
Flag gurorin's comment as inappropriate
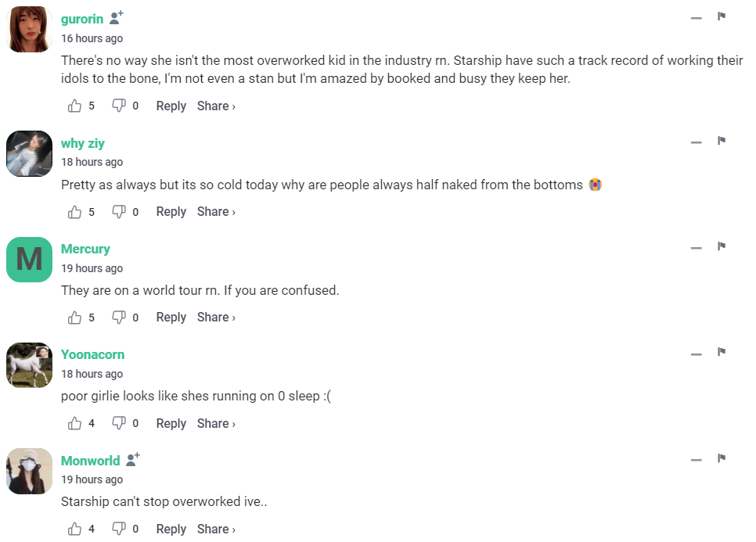pyautogui.click(x=722, y=16)
